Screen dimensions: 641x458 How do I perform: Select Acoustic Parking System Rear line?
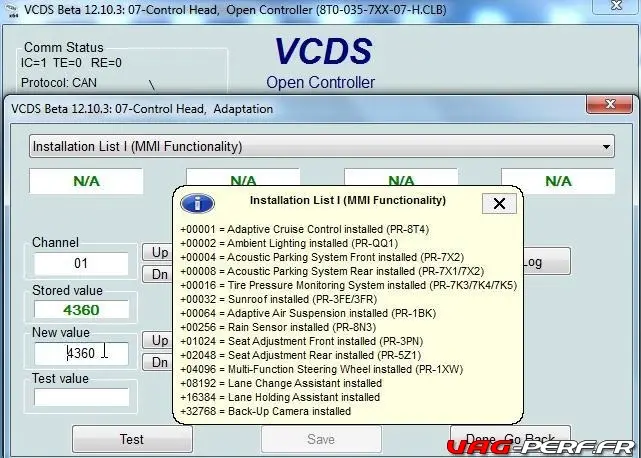[332, 271]
